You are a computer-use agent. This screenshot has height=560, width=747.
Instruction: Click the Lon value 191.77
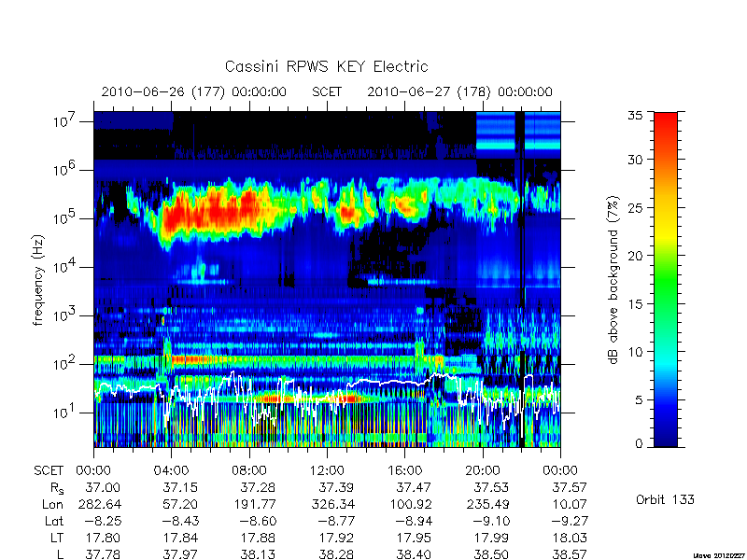pos(255,504)
